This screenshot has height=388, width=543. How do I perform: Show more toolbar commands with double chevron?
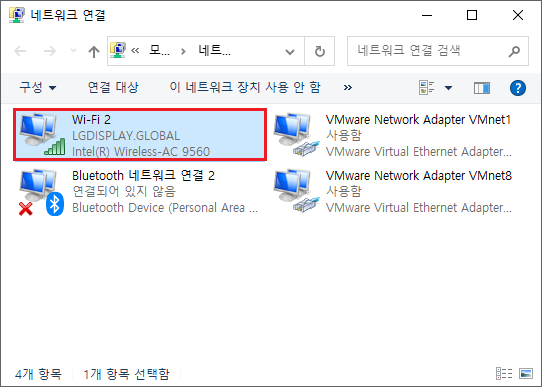tap(348, 88)
